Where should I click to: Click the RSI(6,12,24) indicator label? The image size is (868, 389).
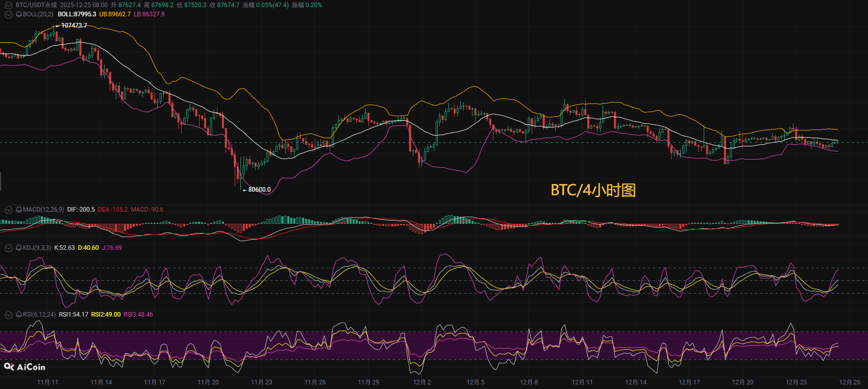(39, 315)
